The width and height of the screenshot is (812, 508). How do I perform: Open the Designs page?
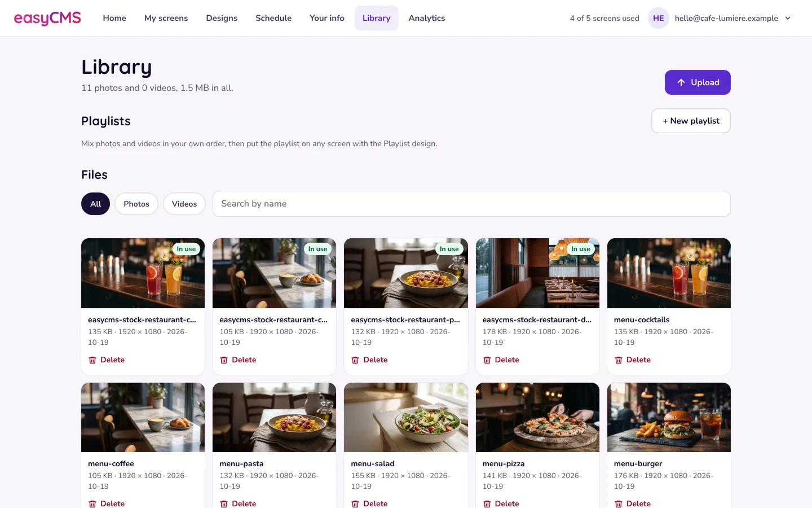click(222, 18)
